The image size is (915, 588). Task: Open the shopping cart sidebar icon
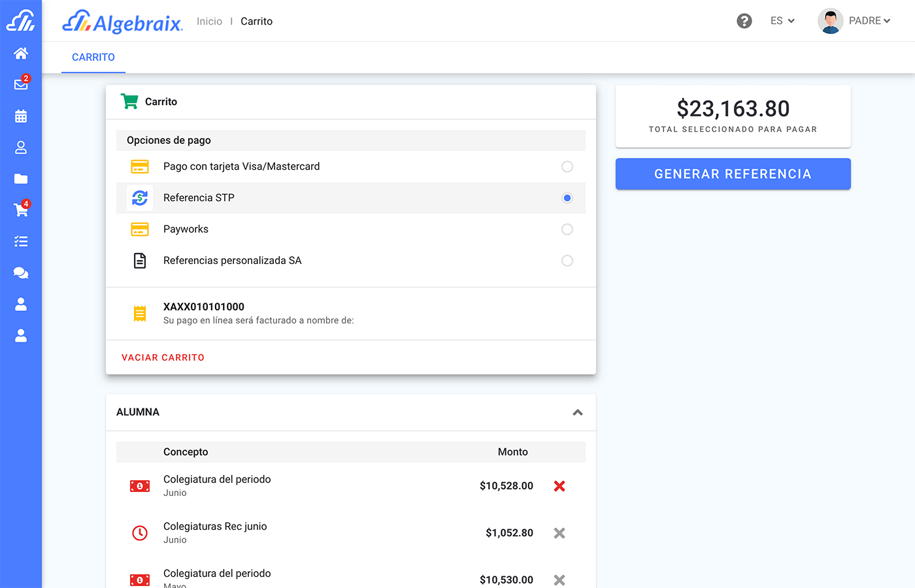click(x=21, y=210)
